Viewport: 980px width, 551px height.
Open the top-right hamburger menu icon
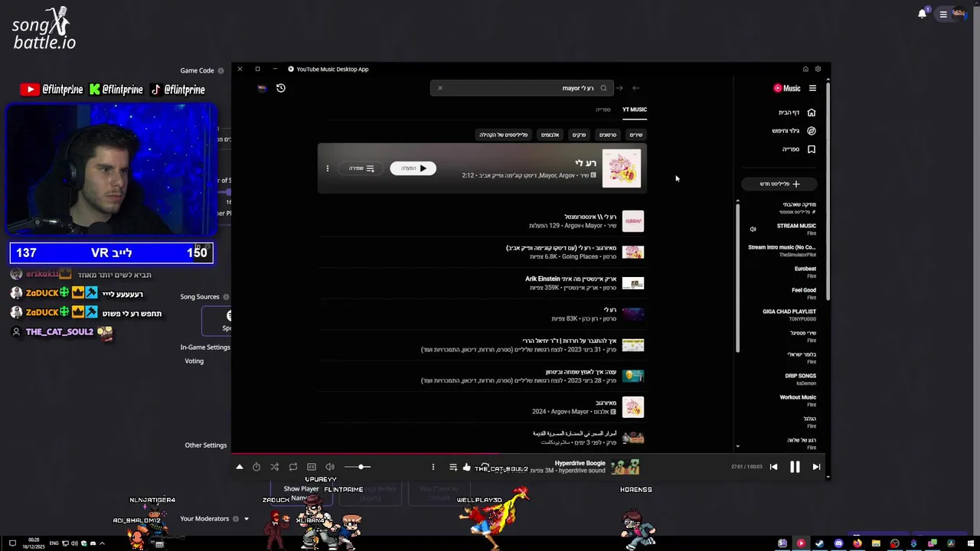click(943, 14)
